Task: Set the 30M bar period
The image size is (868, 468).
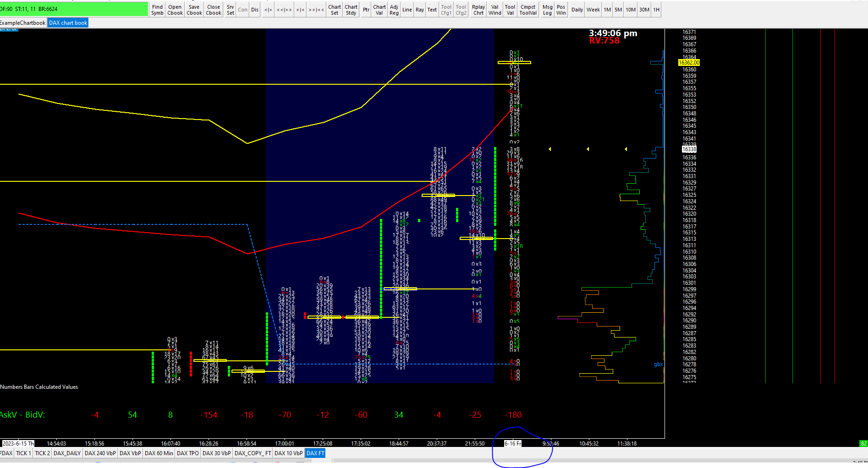Action: (x=644, y=10)
